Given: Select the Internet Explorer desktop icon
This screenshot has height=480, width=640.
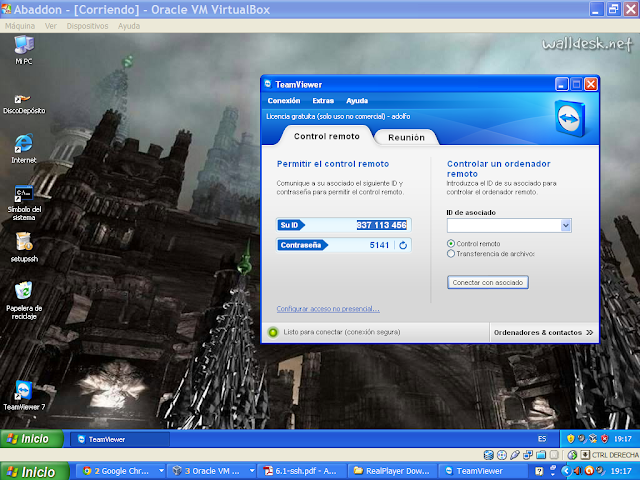Looking at the screenshot, I should (24, 148).
